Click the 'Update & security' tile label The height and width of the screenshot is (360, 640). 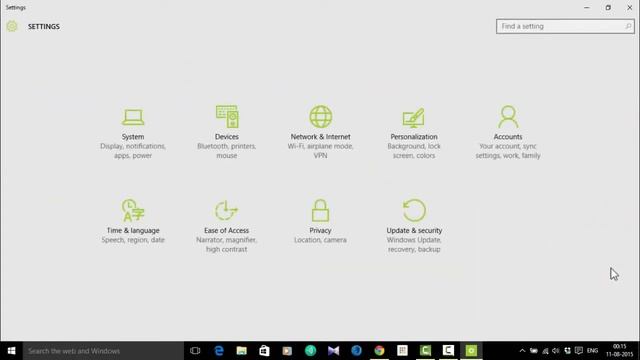coord(414,231)
